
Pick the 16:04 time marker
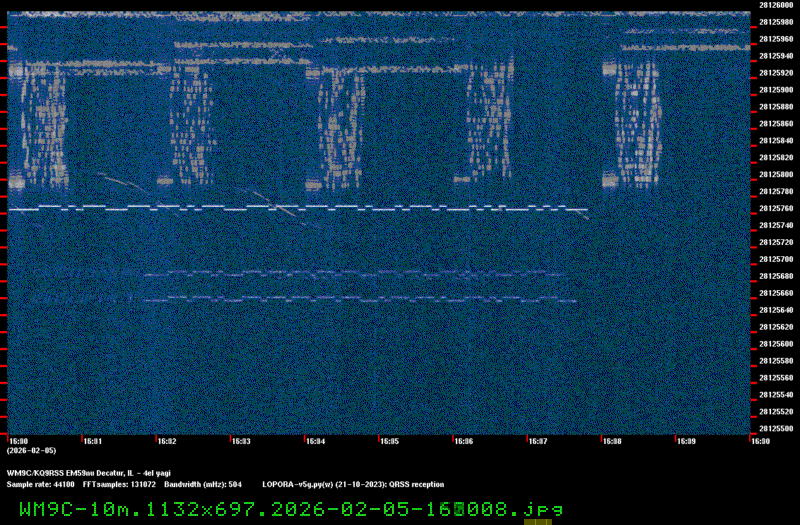click(x=315, y=441)
